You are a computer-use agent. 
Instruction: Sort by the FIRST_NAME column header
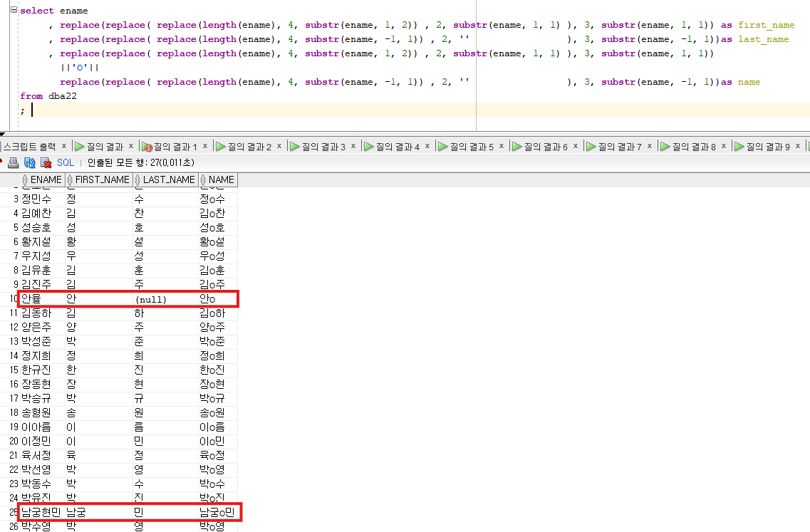tap(102, 180)
